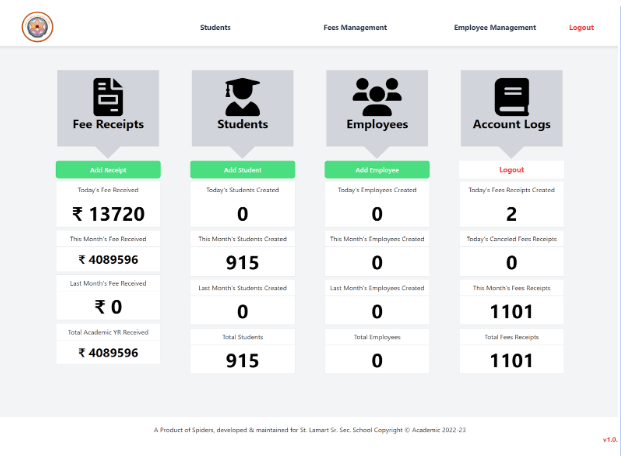This screenshot has height=456, width=621.
Task: Open the Students menu in navbar
Action: [215, 27]
